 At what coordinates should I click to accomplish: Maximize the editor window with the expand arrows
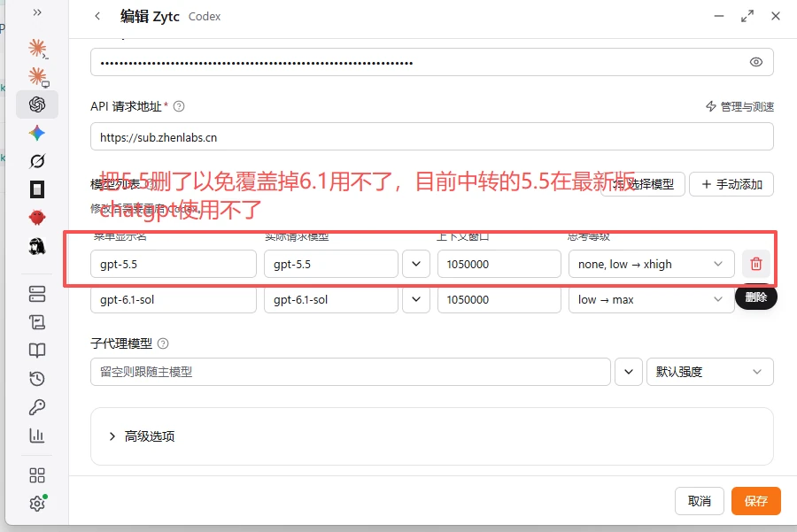(x=747, y=16)
